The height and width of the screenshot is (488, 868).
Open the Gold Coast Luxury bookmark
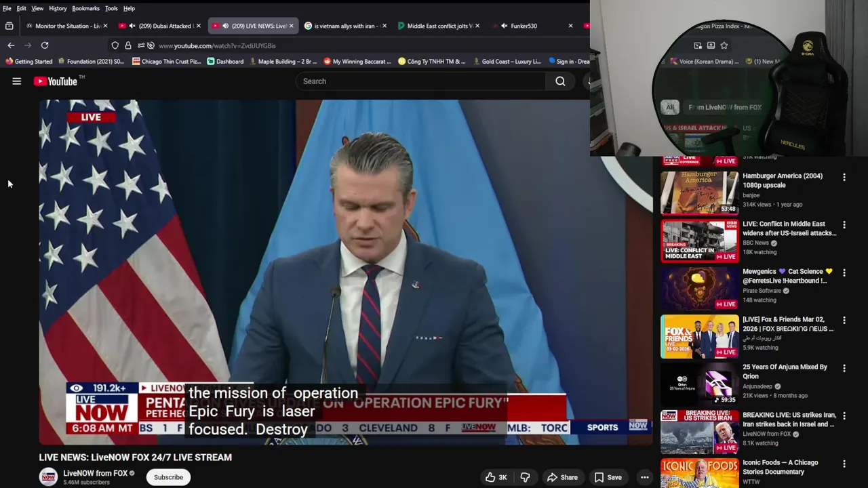click(x=507, y=61)
